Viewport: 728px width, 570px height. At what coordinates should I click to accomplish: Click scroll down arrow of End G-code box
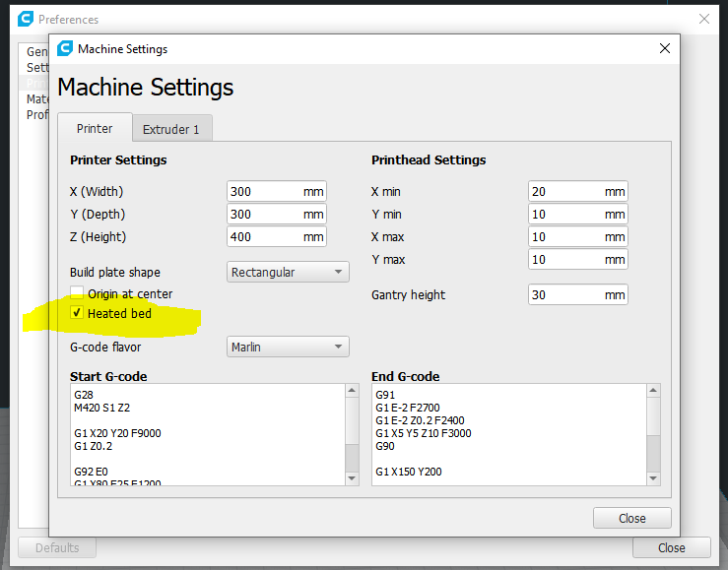653,478
